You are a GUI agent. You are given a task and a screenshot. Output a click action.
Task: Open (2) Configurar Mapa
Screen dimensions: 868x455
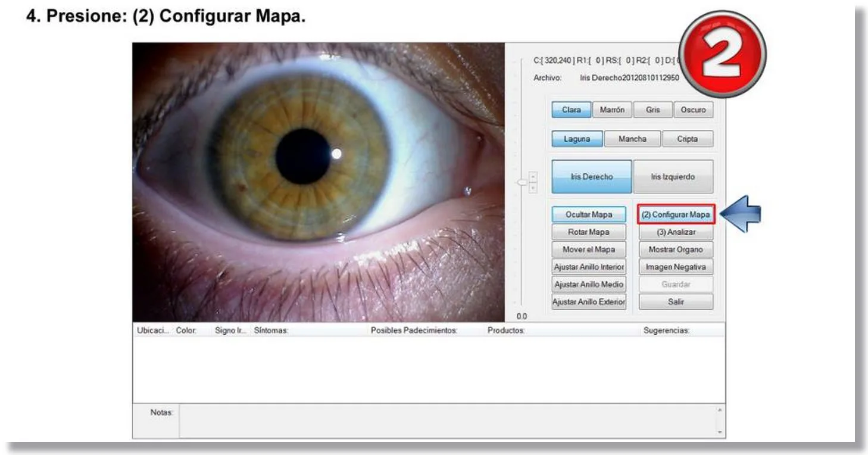click(x=676, y=214)
